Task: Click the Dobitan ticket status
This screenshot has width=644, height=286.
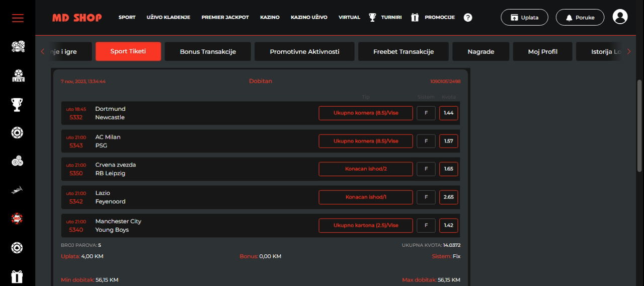Action: pos(261,81)
